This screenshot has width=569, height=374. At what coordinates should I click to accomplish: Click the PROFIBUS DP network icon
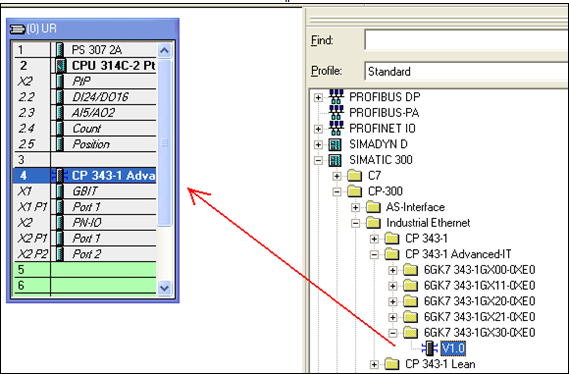click(336, 97)
